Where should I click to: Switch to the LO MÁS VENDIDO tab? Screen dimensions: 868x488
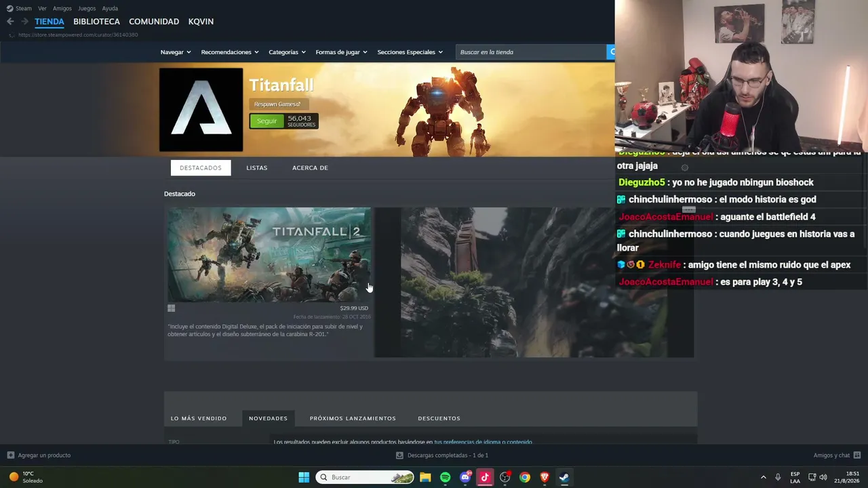point(199,418)
